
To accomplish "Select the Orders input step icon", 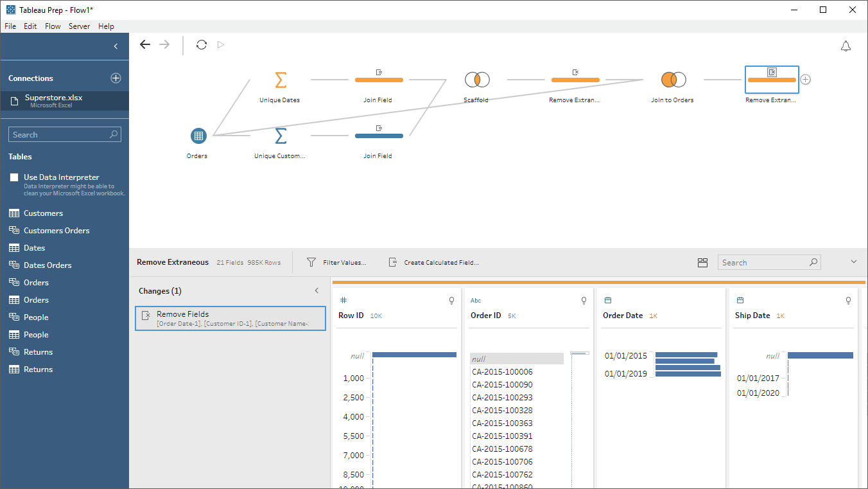I will coord(198,136).
